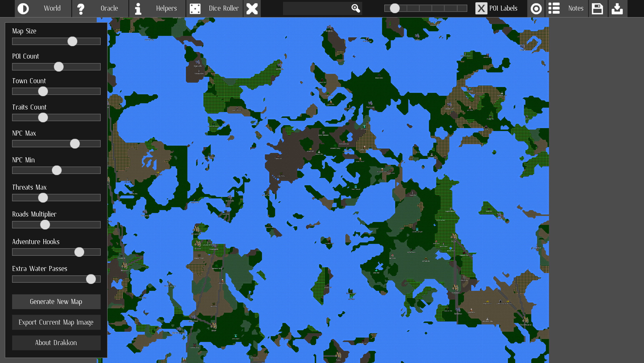The width and height of the screenshot is (644, 363).
Task: Close the panel with the X icon
Action: (252, 8)
